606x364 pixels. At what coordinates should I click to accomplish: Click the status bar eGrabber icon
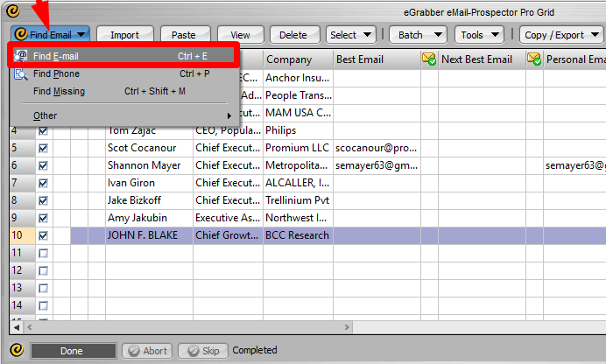pyautogui.click(x=18, y=351)
